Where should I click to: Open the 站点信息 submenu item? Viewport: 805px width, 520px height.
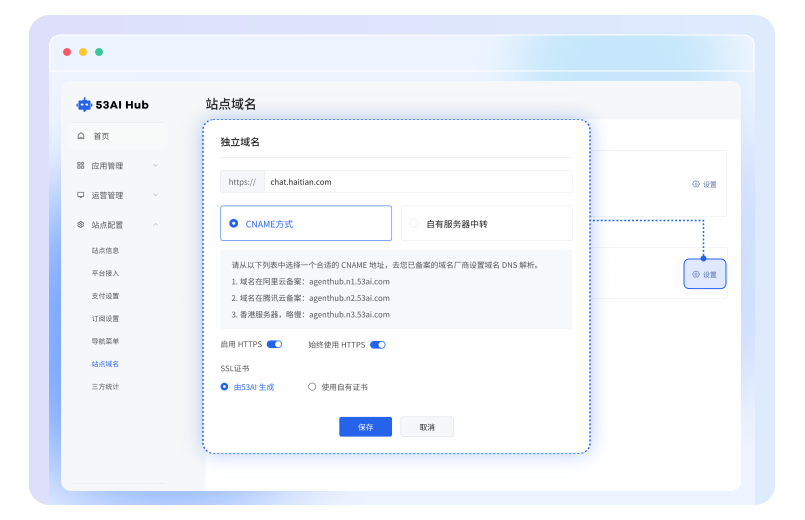(105, 251)
